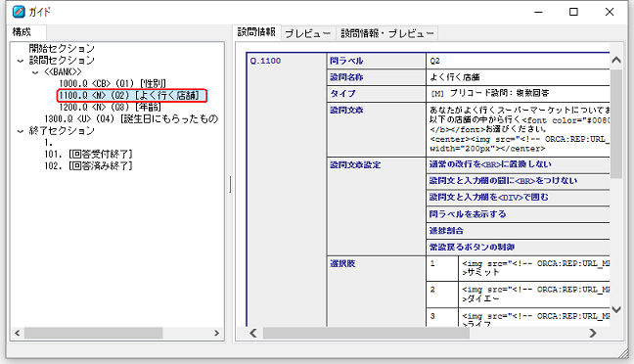Viewport: 634px width, 364px height.
Task: Select question 1300.Q (Q4) 誕生日にもらったもの
Action: point(131,119)
